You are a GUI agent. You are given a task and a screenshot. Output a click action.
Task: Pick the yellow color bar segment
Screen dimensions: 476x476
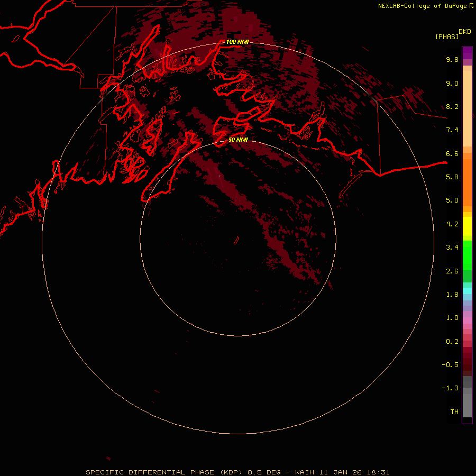pyautogui.click(x=467, y=226)
